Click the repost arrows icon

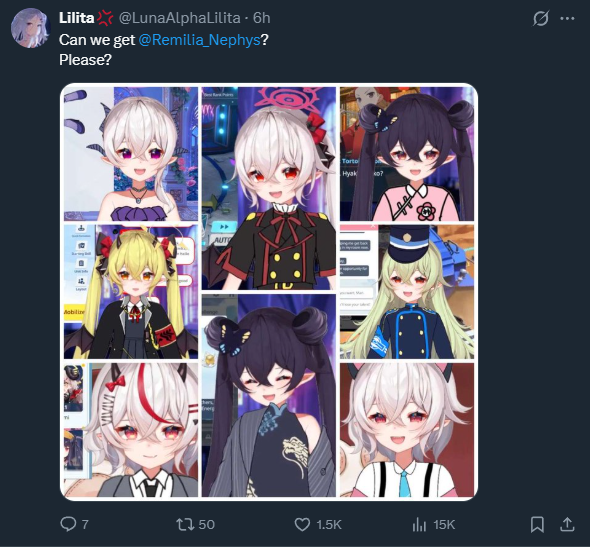[185, 524]
